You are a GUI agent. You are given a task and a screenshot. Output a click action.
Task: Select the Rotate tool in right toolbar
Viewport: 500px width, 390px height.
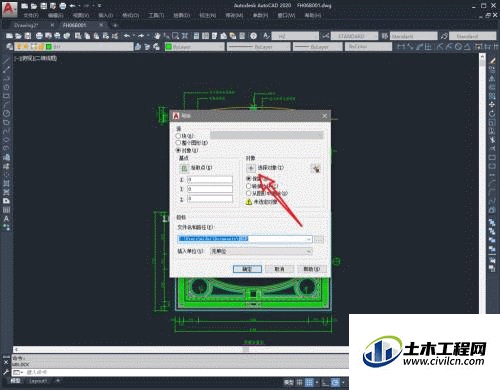click(x=492, y=114)
